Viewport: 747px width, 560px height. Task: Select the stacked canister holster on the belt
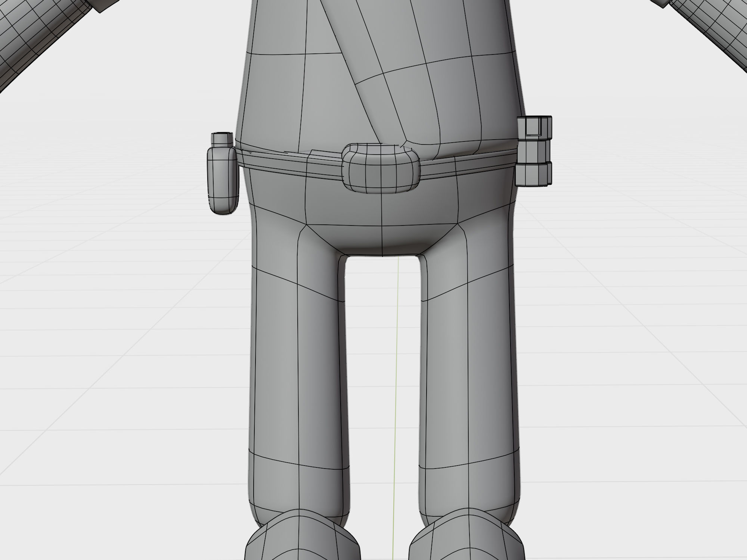(534, 151)
